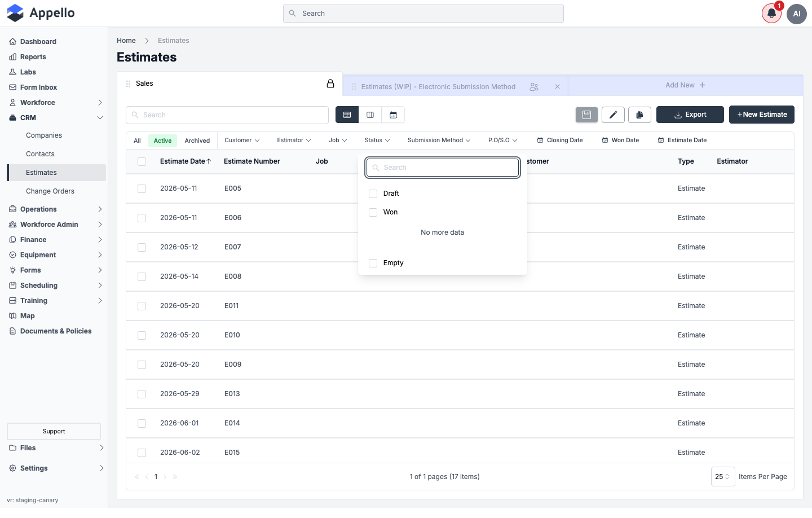Click the Support button
This screenshot has height=518, width=812.
pos(54,432)
